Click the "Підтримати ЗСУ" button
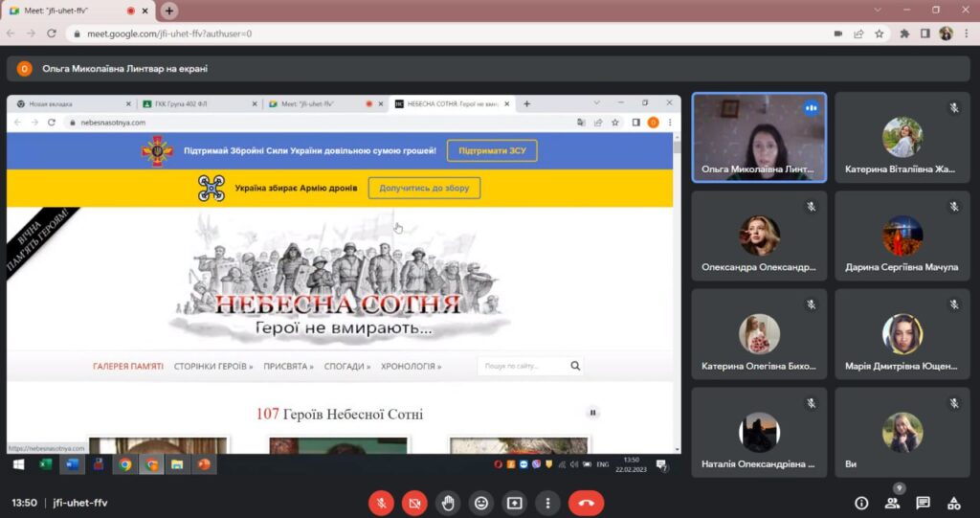980x518 pixels. point(492,150)
